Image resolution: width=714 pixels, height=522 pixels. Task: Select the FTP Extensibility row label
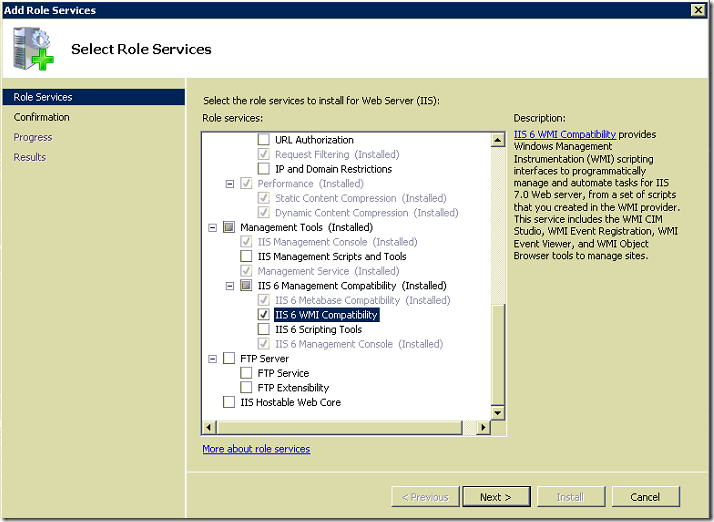pyautogui.click(x=293, y=388)
